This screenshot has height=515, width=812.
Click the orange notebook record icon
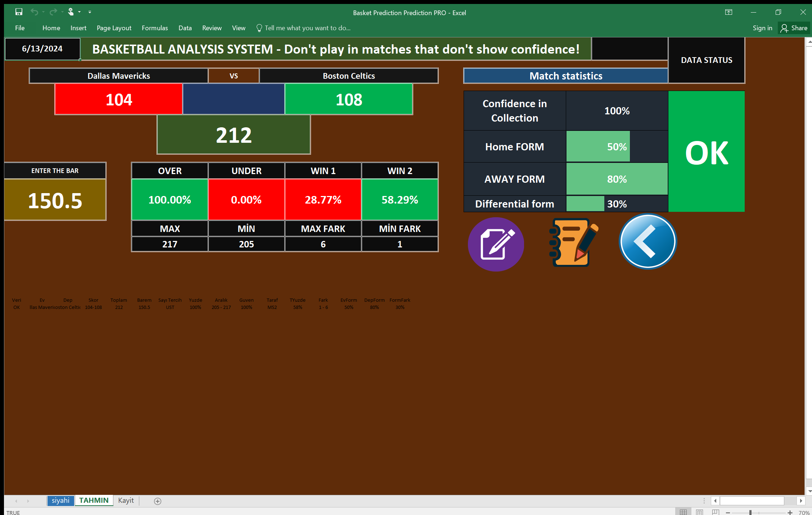pos(572,243)
